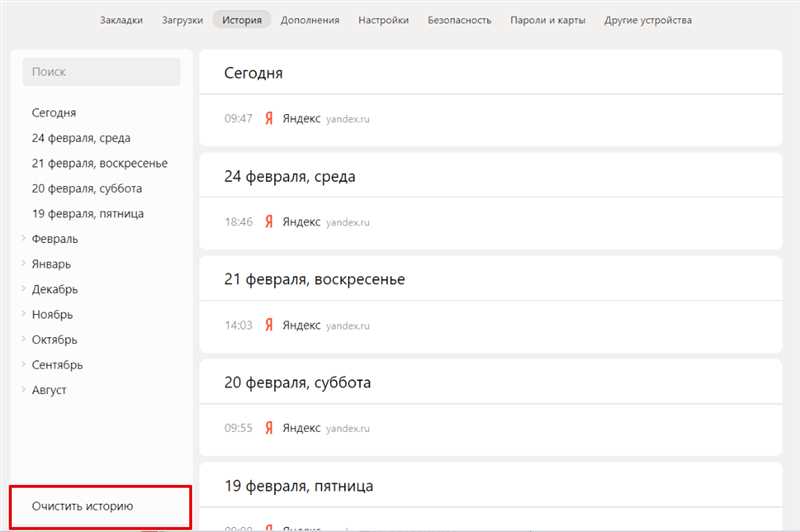Jump to 19 февраля, пятница in sidebar
The width and height of the screenshot is (800, 532).
87,214
